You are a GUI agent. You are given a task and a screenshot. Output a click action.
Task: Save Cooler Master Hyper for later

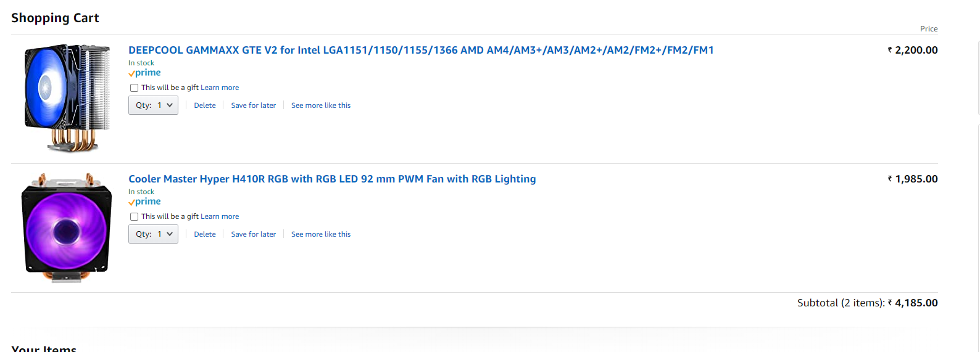coord(253,234)
